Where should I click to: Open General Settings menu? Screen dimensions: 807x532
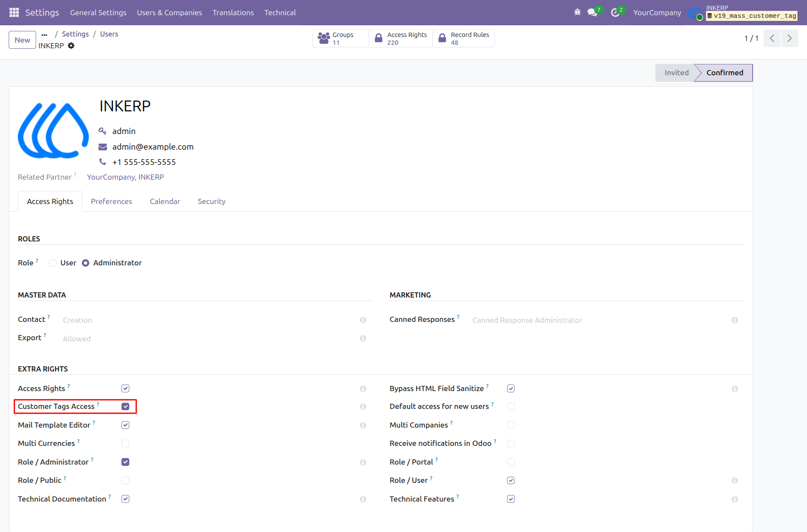98,13
